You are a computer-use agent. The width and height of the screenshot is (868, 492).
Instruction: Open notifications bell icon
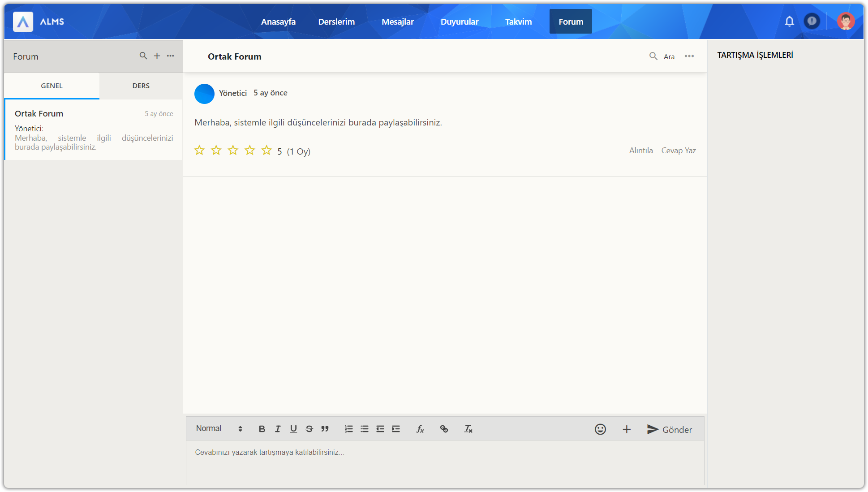(x=789, y=21)
